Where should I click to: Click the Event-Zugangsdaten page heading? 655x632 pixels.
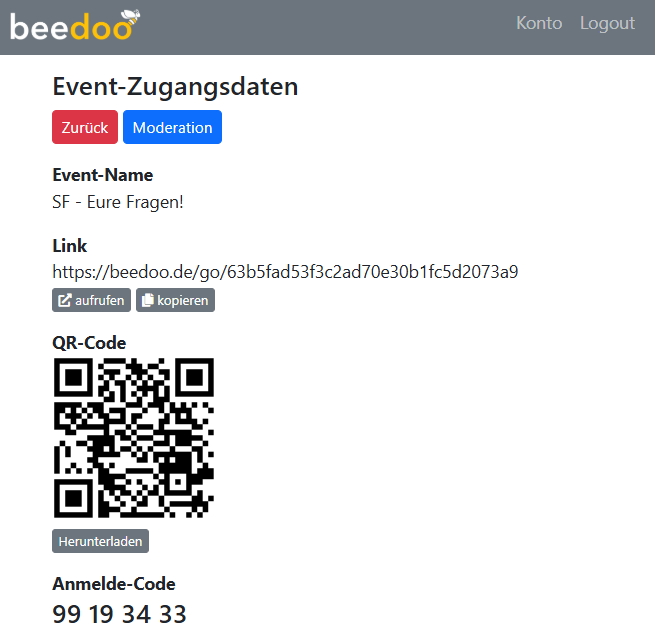[175, 87]
